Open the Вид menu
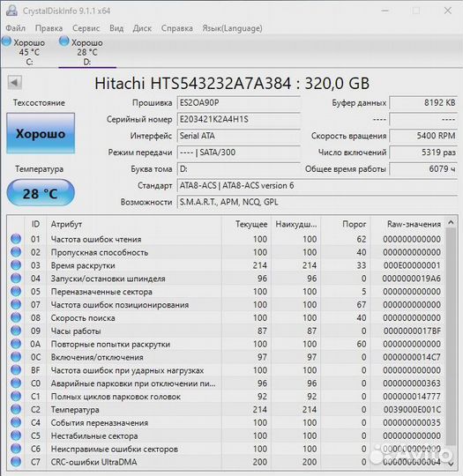 [x=116, y=28]
